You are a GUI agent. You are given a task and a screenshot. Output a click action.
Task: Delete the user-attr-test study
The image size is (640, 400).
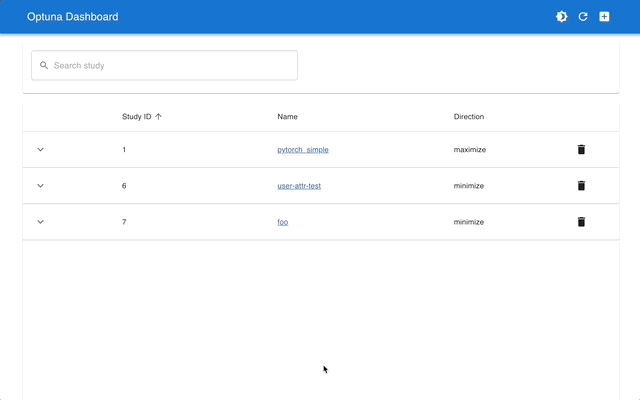tap(581, 186)
